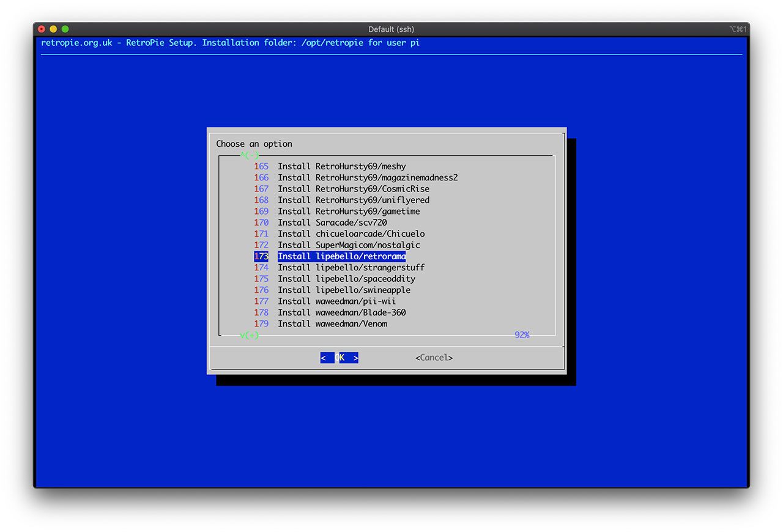Select Install RetroHursty69/gametime entry
Screen dimensions: 783x532
click(349, 212)
